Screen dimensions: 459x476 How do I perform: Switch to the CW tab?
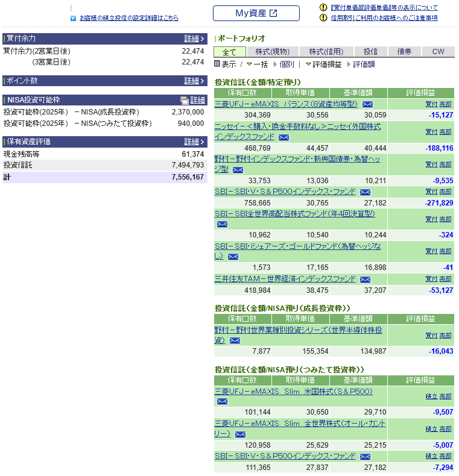pyautogui.click(x=438, y=52)
